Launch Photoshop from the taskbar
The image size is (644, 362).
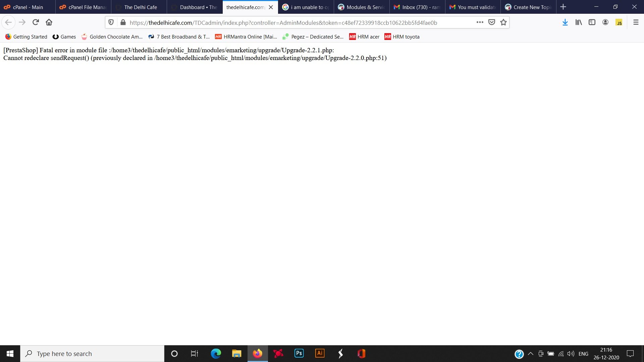[299, 354]
